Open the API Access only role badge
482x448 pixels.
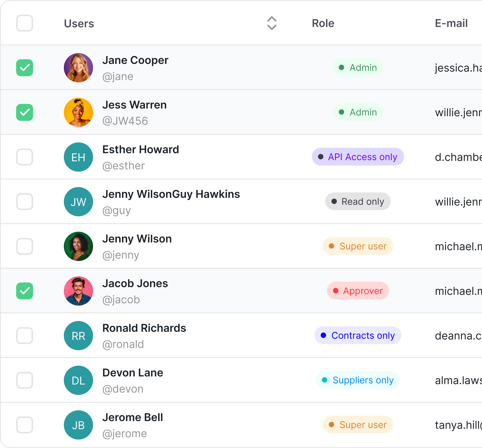(357, 157)
